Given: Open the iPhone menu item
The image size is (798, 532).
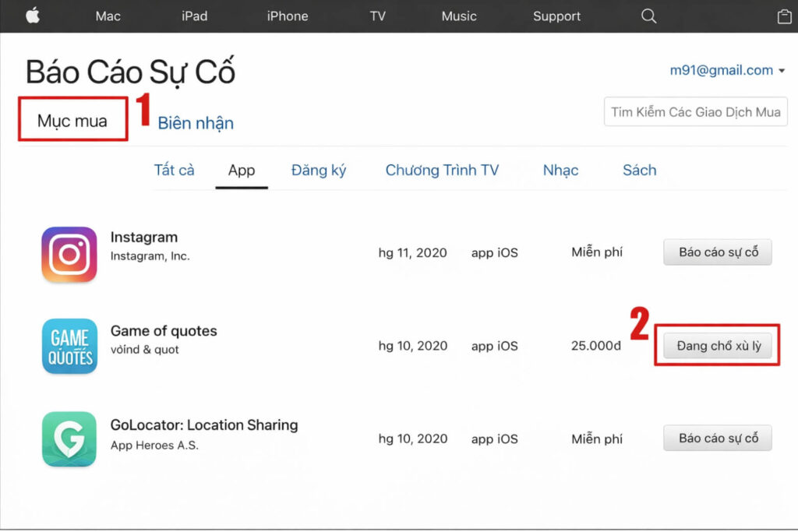Looking at the screenshot, I should coord(287,16).
